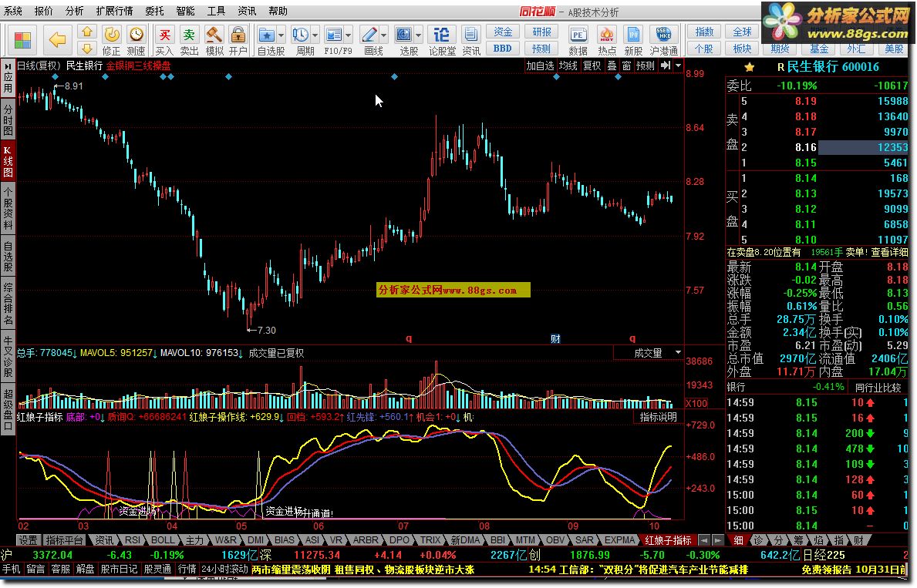917x588 pixels.
Task: Click 加自选 on chart header
Action: point(539,66)
